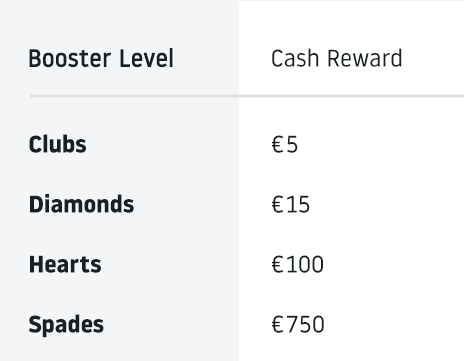Click the word Cash in the header

295,58
